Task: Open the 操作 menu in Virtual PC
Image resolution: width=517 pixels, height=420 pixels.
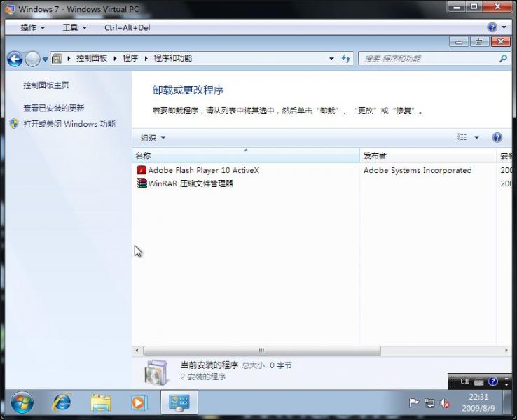Action: 32,28
